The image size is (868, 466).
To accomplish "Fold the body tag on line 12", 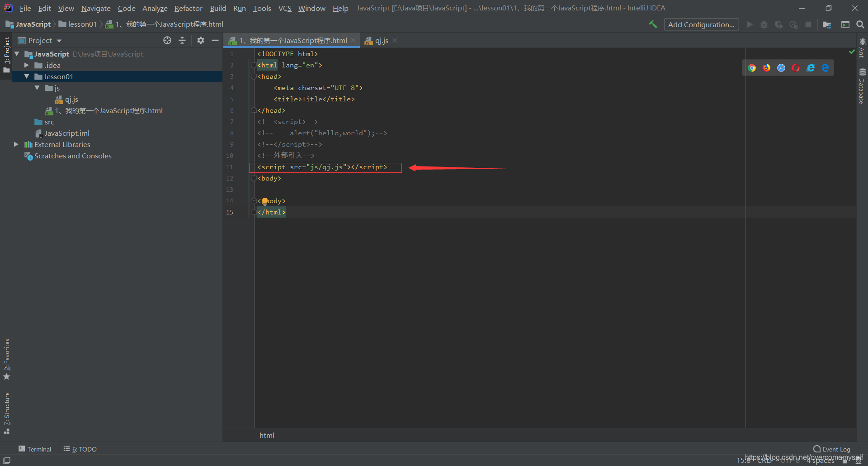I will click(x=254, y=178).
